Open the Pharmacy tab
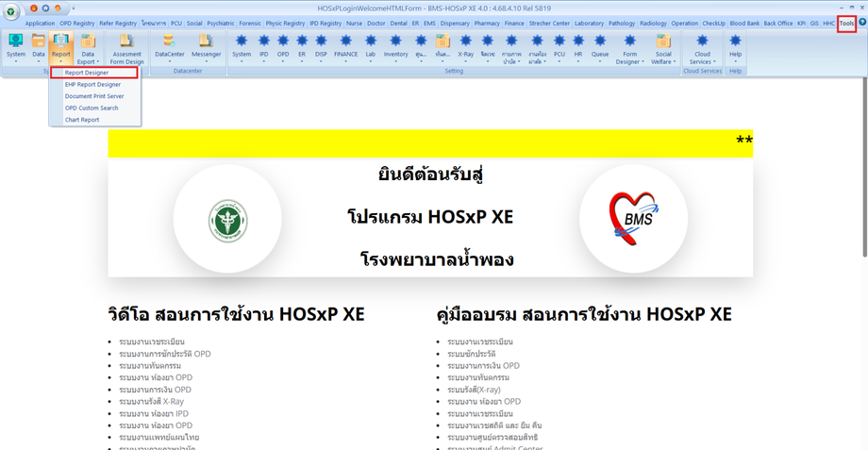 pyautogui.click(x=487, y=24)
